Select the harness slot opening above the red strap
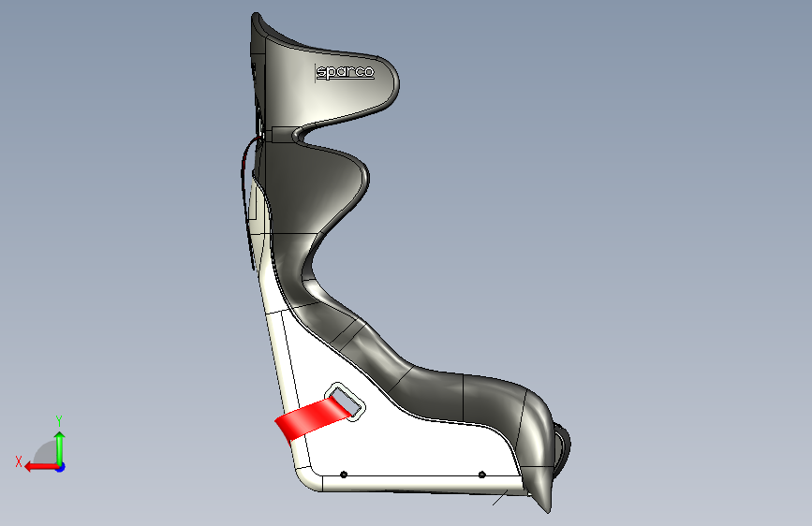The height and width of the screenshot is (526, 812). point(345,402)
